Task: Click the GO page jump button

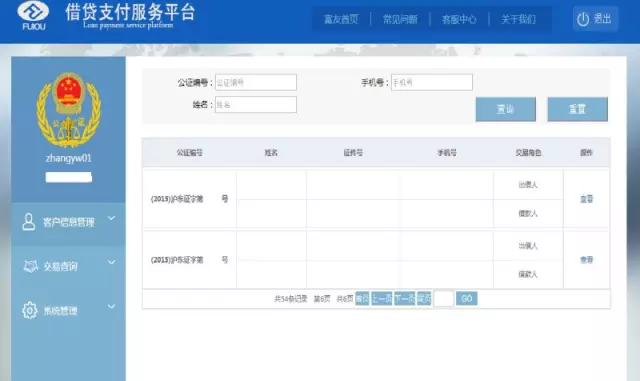Action: pos(467,299)
